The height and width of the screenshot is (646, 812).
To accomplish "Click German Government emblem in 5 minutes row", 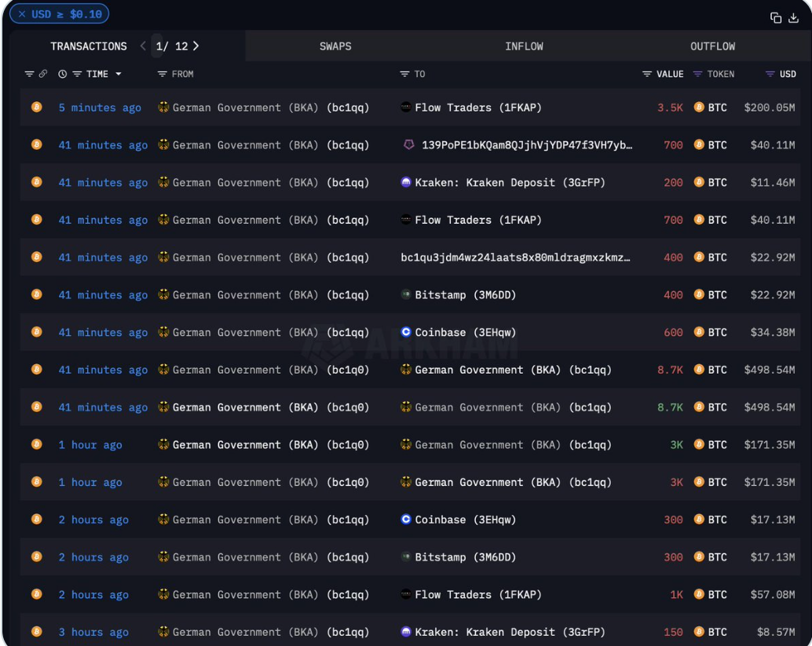I will pos(163,108).
